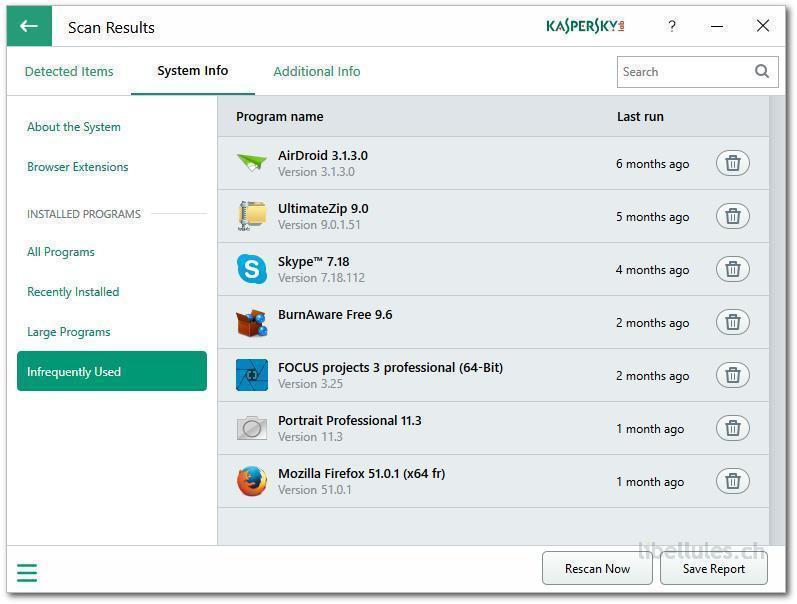The height and width of the screenshot is (604, 797).
Task: Click 'Version 51.0.1' text
Action: coord(315,490)
